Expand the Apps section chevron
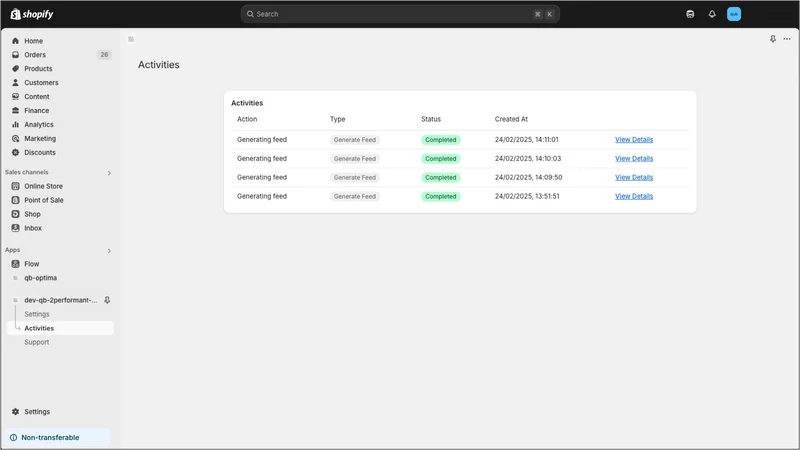 pos(109,251)
